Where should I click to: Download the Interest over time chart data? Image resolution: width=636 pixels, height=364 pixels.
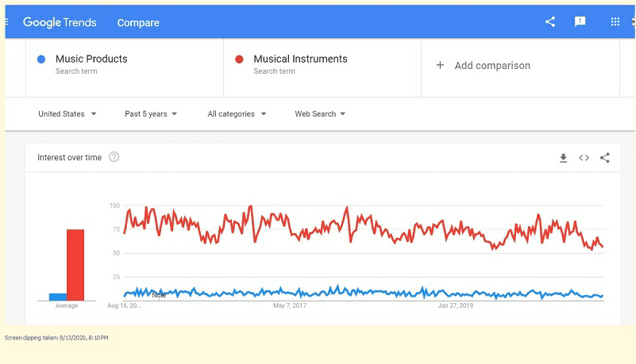click(564, 158)
